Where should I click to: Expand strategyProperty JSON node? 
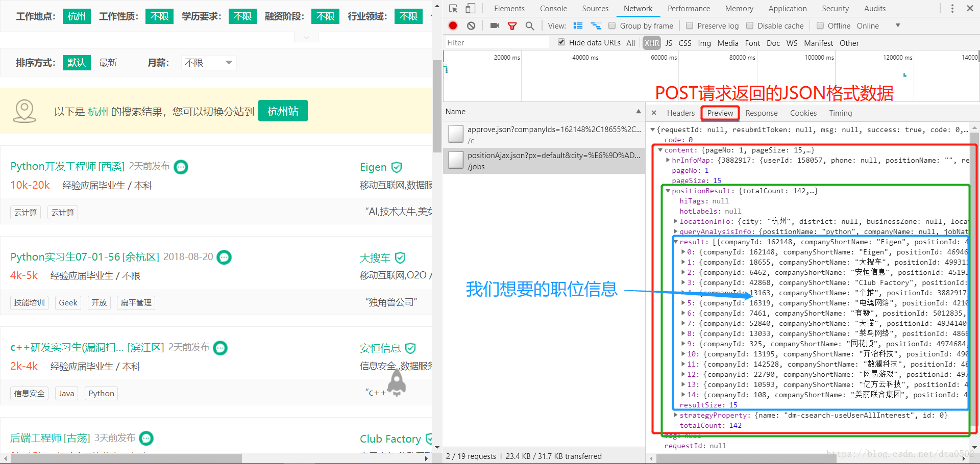click(x=675, y=415)
